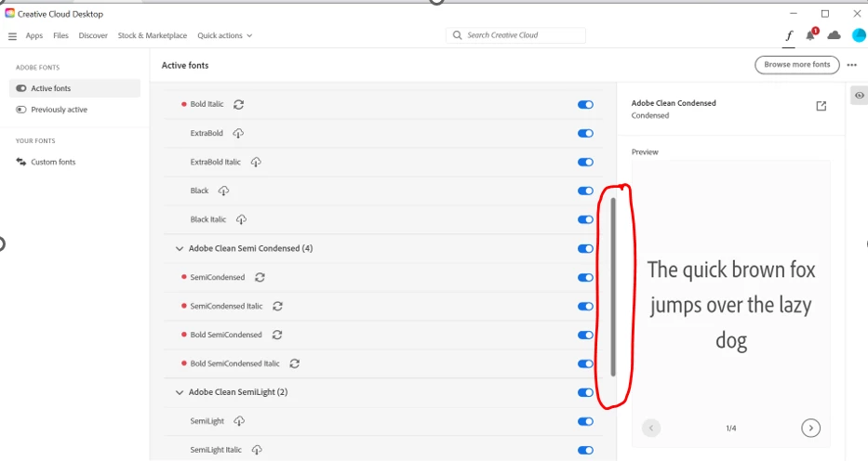Image resolution: width=868 pixels, height=461 pixels.
Task: Click sync icon next to SemiCondensed
Action: (x=260, y=278)
